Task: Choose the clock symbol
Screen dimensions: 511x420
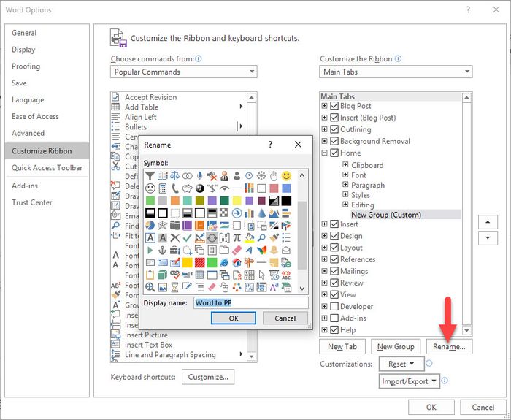Action: click(x=249, y=176)
